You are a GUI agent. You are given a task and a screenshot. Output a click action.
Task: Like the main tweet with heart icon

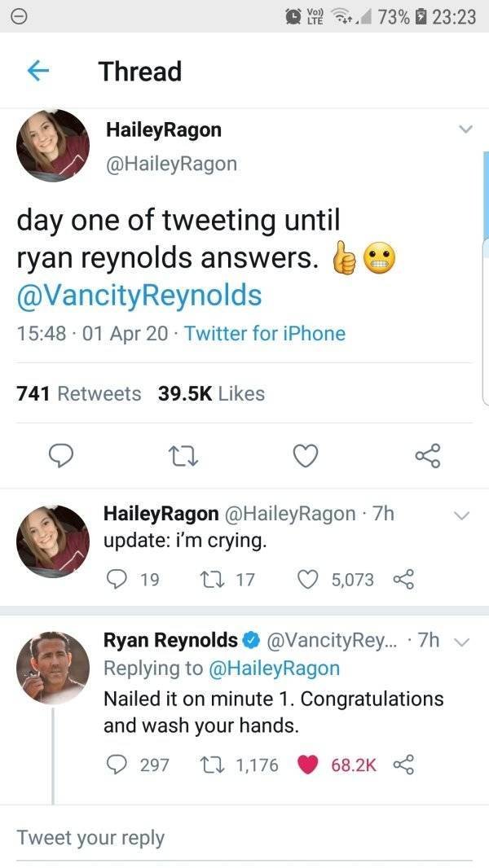point(305,457)
